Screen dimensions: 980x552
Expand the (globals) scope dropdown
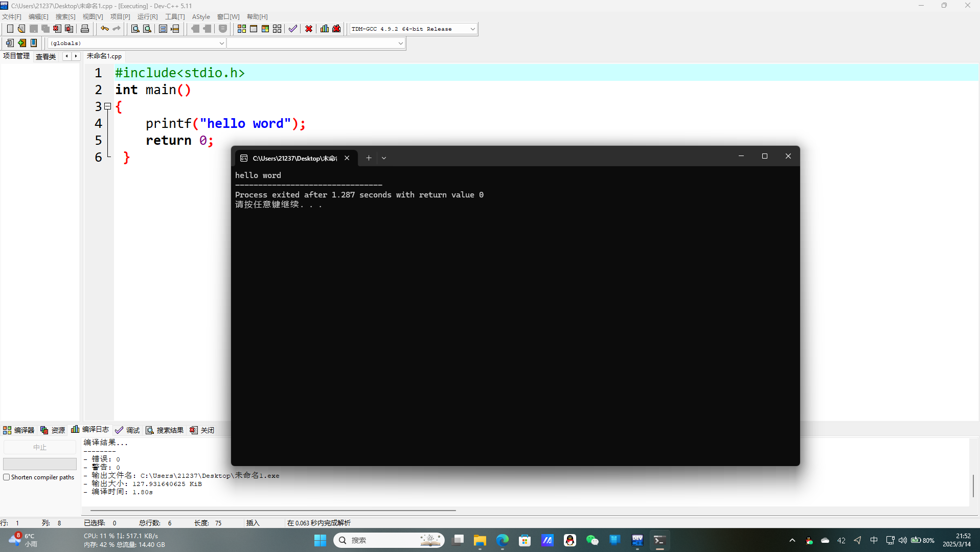221,43
